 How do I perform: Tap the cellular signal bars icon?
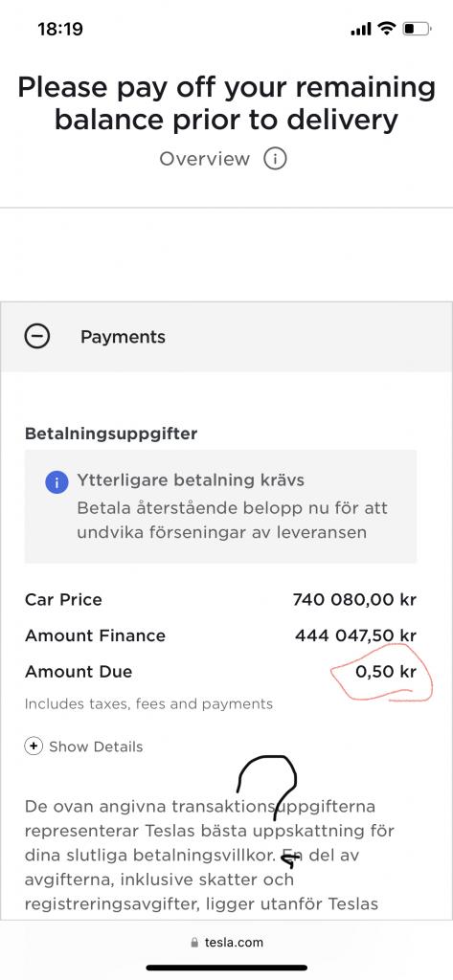coord(361,30)
